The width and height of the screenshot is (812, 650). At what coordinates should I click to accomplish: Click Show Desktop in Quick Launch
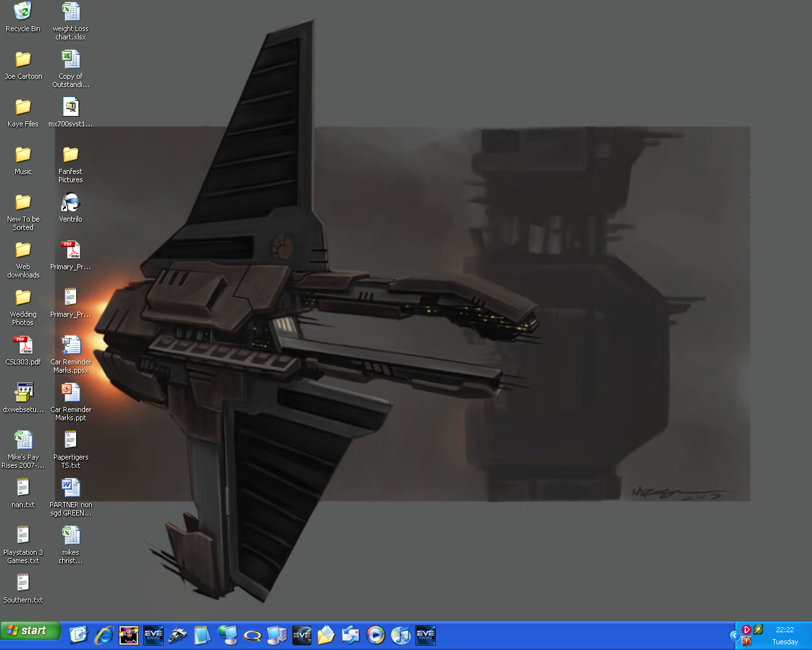[79, 635]
